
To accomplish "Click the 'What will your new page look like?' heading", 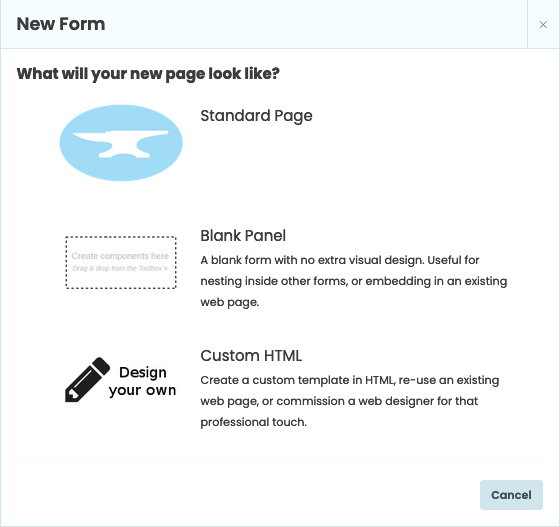I will click(148, 74).
